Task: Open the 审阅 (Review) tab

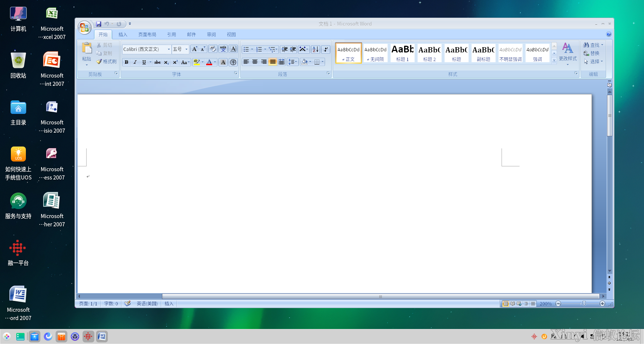Action: point(211,34)
